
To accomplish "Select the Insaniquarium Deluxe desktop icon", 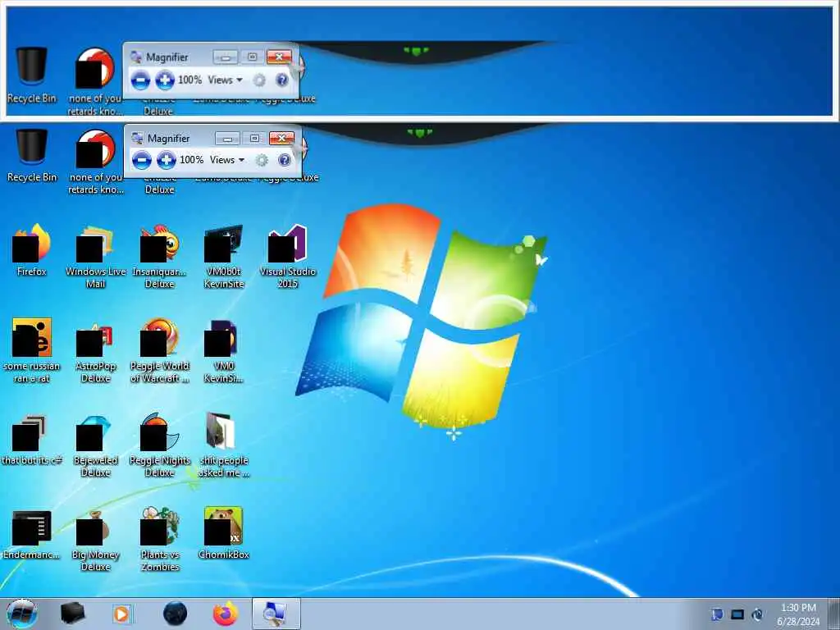I will [160, 256].
